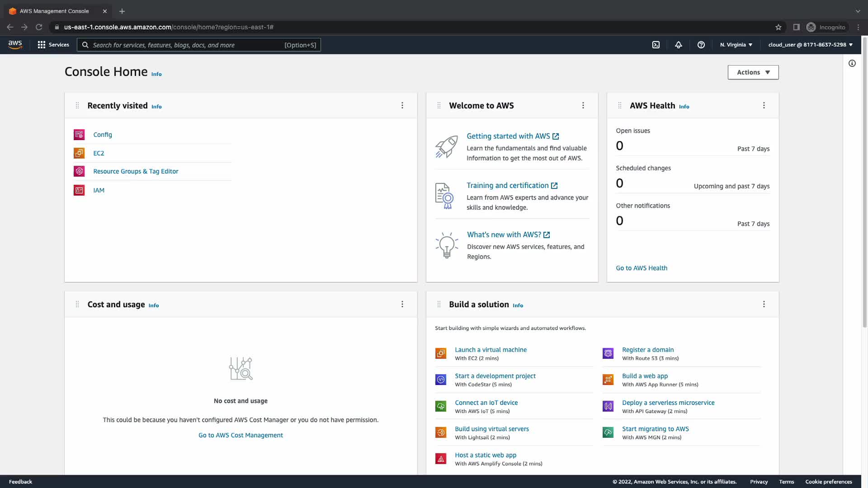Bookmark page with the star icon
Viewport: 868px width, 488px height.
[778, 27]
